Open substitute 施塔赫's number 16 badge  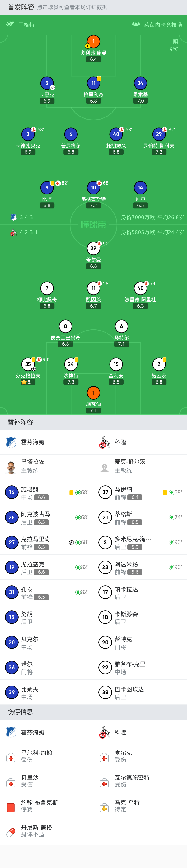point(12,492)
